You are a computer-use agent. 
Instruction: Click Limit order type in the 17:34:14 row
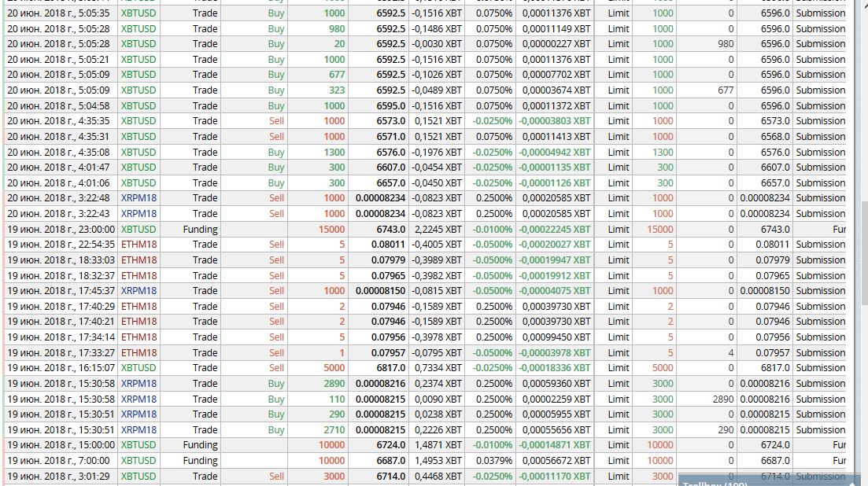tap(619, 337)
